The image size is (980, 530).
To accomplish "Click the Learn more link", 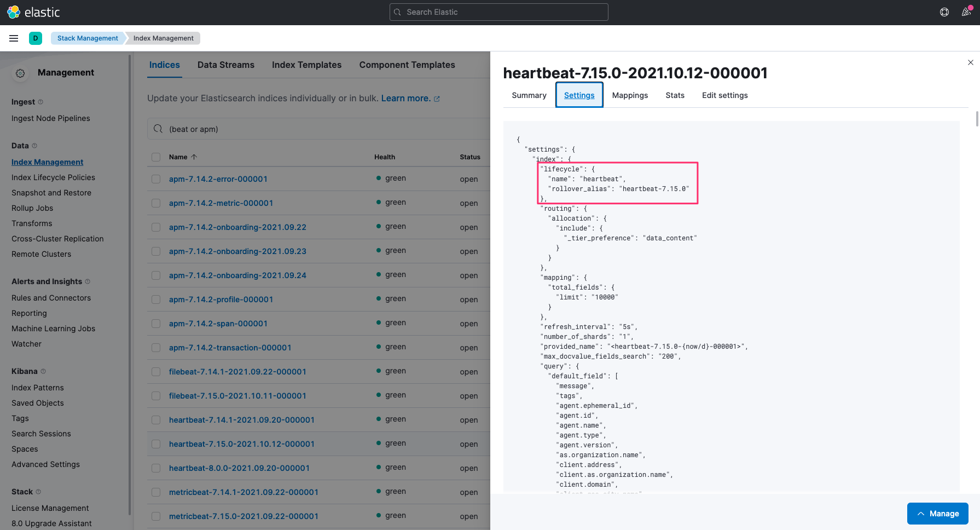I will tap(405, 99).
